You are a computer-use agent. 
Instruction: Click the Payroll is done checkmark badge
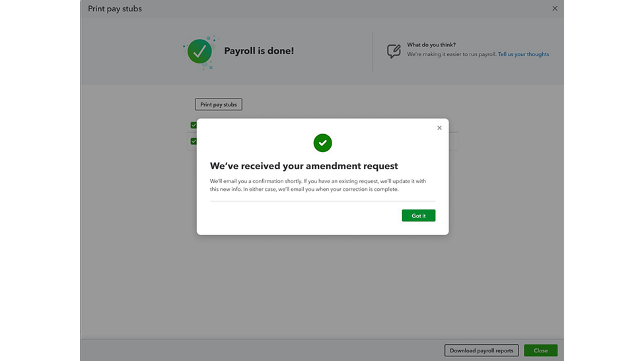pos(199,52)
